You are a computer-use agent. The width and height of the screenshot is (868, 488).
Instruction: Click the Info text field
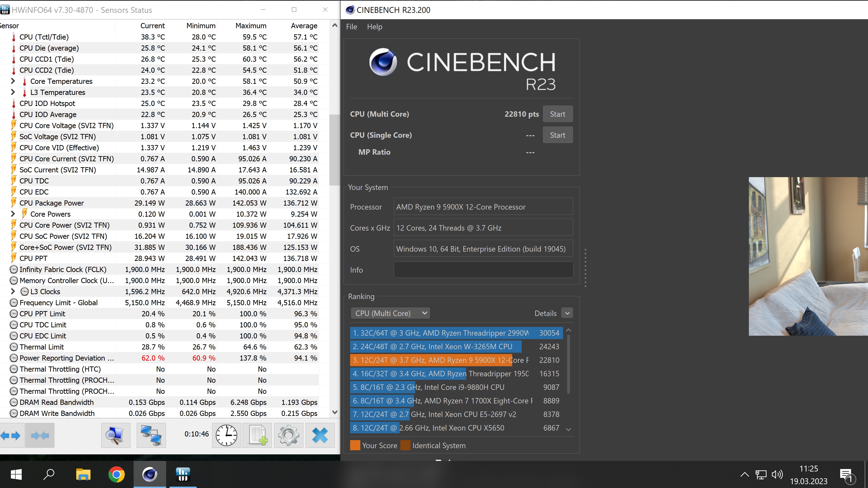click(x=483, y=270)
